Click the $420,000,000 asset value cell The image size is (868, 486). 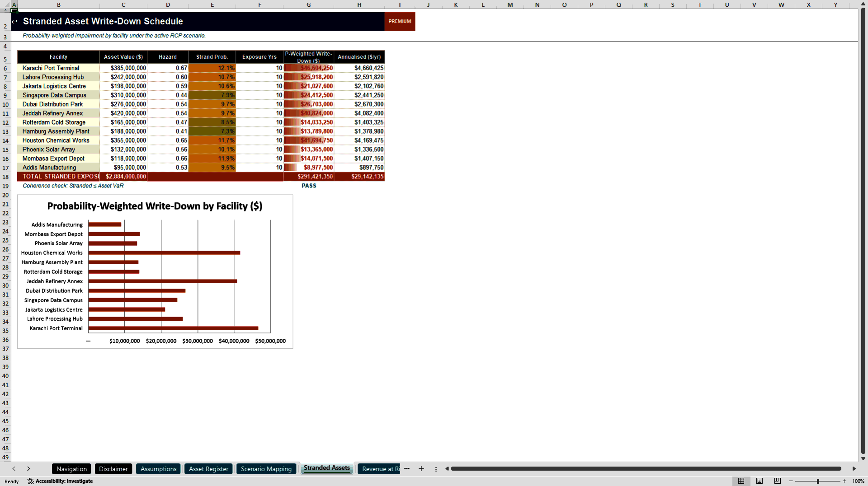(123, 113)
